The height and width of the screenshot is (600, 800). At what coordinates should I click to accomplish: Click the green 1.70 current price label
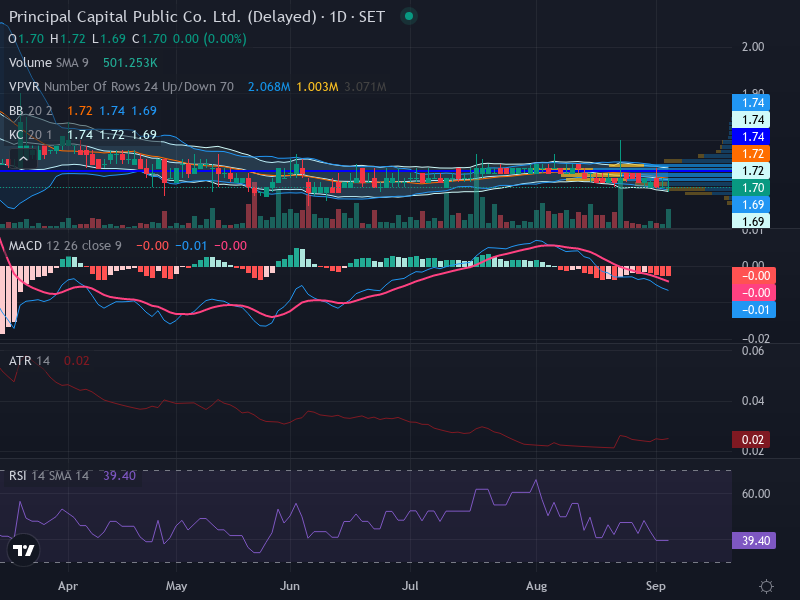pyautogui.click(x=751, y=188)
